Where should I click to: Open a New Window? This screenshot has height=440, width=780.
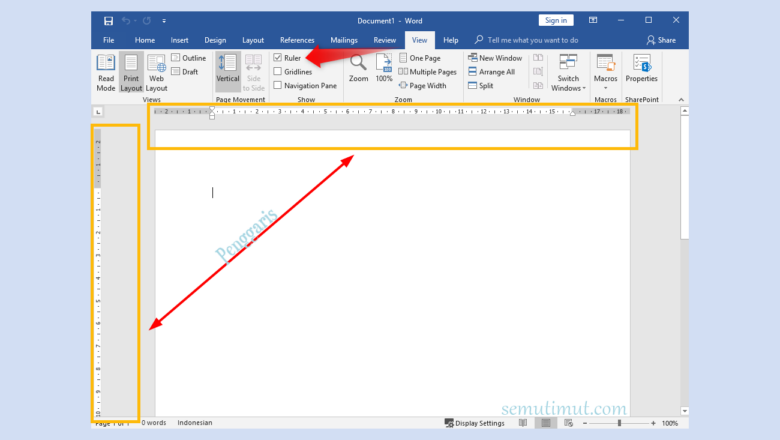click(495, 58)
